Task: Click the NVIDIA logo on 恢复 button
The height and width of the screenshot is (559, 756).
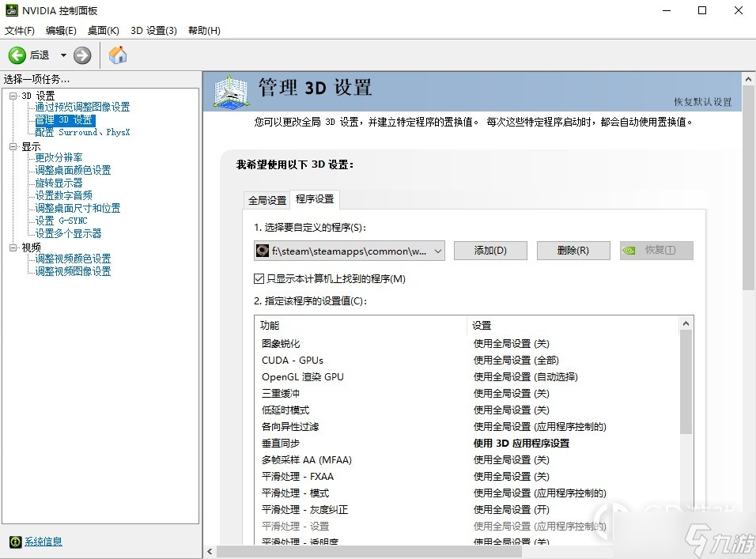Action: click(629, 251)
